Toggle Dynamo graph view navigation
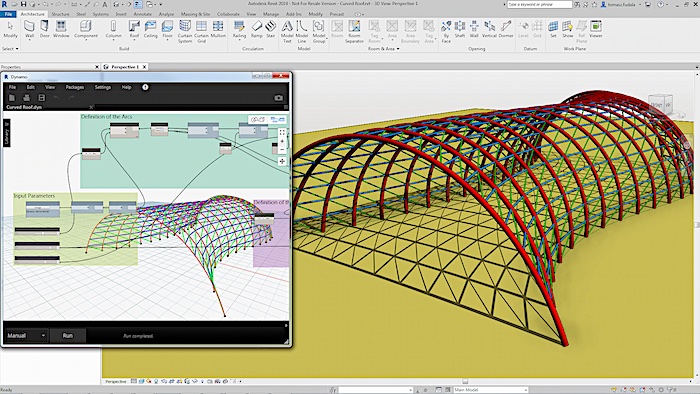Image resolution: width=700 pixels, height=394 pixels. [x=278, y=120]
